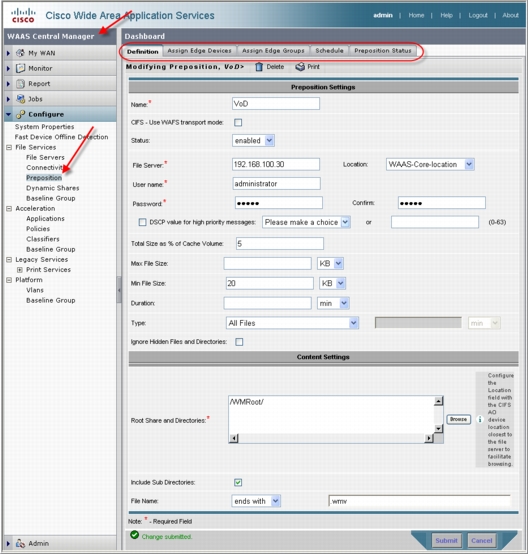This screenshot has height=555, width=530.
Task: Switch to the Assign Edge Groups tab
Action: click(273, 51)
